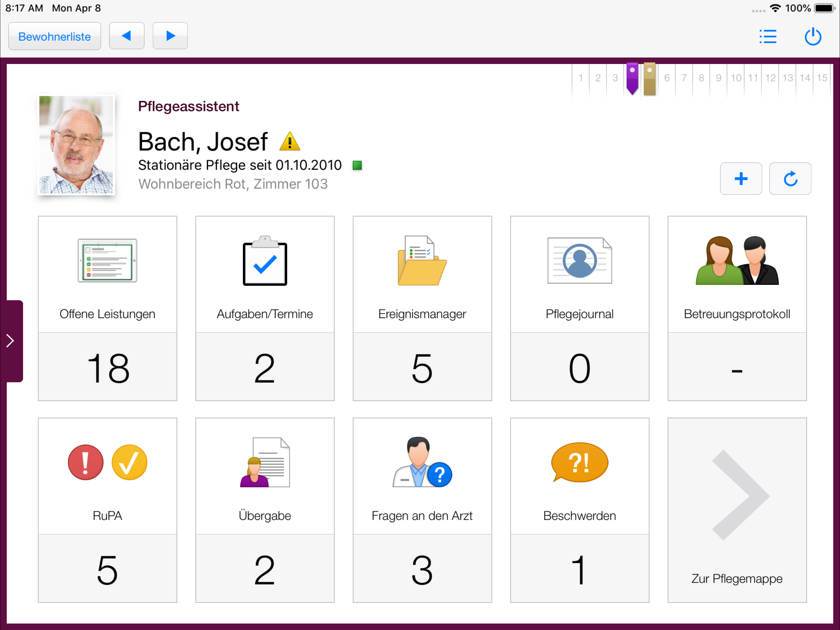Image resolution: width=840 pixels, height=630 pixels.
Task: Tap the battery indicator in status bar
Action: coord(825,8)
